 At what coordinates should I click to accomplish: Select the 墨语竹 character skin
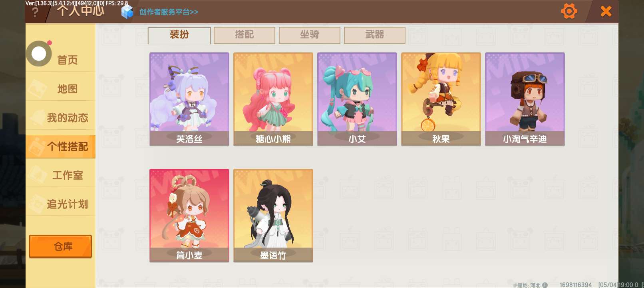point(273,216)
